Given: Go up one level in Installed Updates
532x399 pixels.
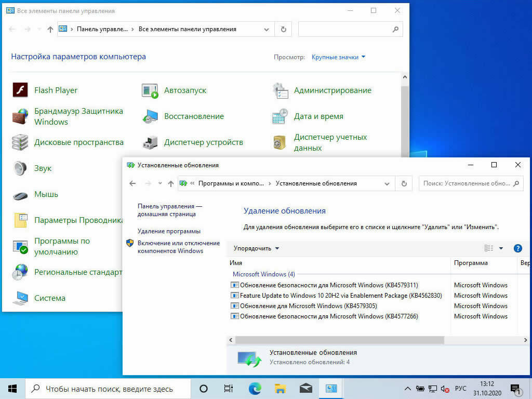Looking at the screenshot, I should point(170,183).
